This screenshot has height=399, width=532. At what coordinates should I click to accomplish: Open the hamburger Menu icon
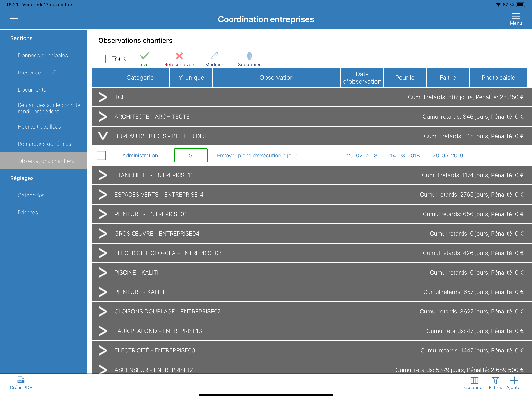coord(516,16)
